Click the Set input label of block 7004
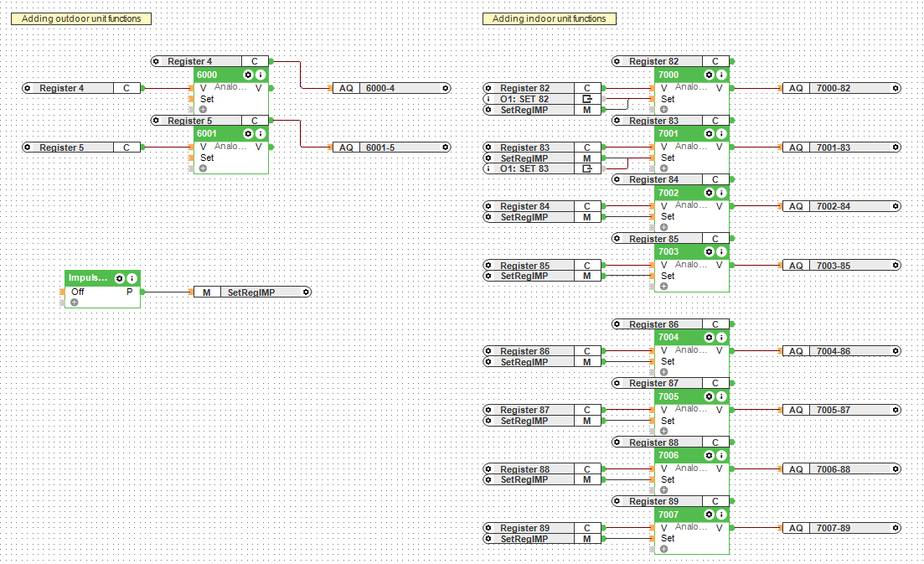The width and height of the screenshot is (924, 564). [x=668, y=362]
